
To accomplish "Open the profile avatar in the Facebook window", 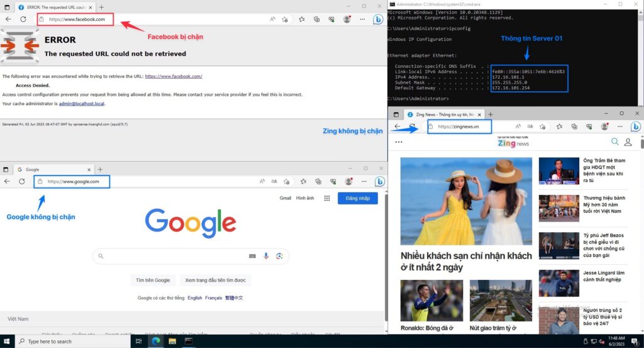I will point(347,20).
